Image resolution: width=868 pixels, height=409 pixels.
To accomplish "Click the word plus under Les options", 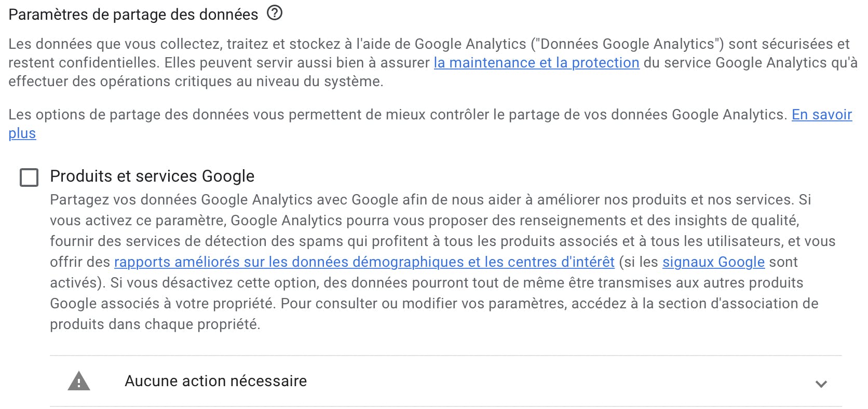I will [x=22, y=133].
